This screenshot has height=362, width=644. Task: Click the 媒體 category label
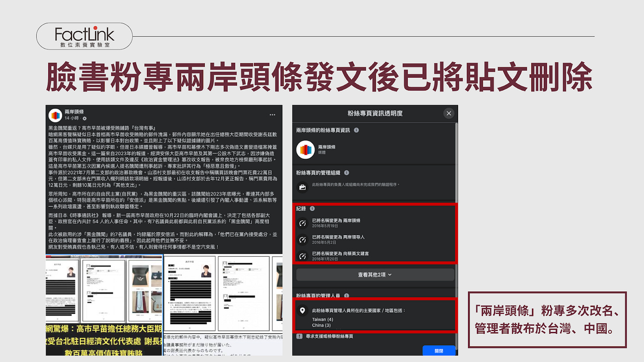(x=322, y=152)
